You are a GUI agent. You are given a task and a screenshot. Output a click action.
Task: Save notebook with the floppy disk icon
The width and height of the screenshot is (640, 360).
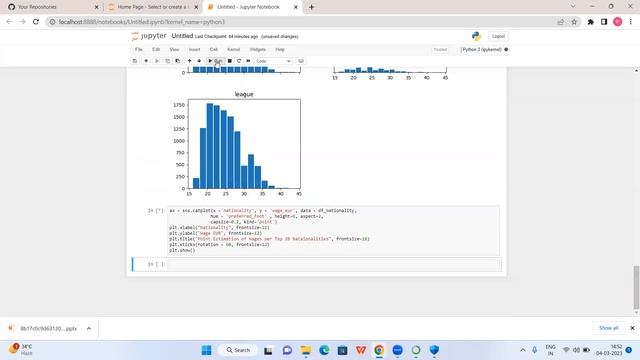click(135, 61)
